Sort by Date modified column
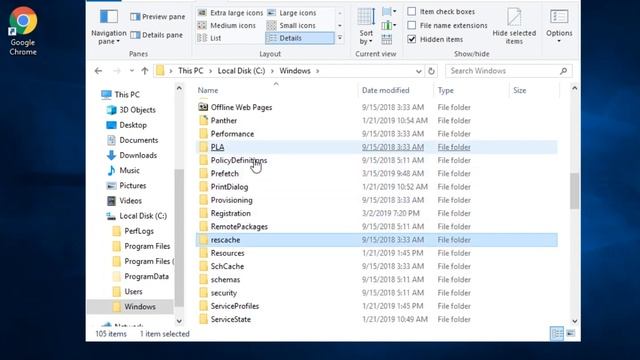Screen dimensions: 640x360 [385, 91]
